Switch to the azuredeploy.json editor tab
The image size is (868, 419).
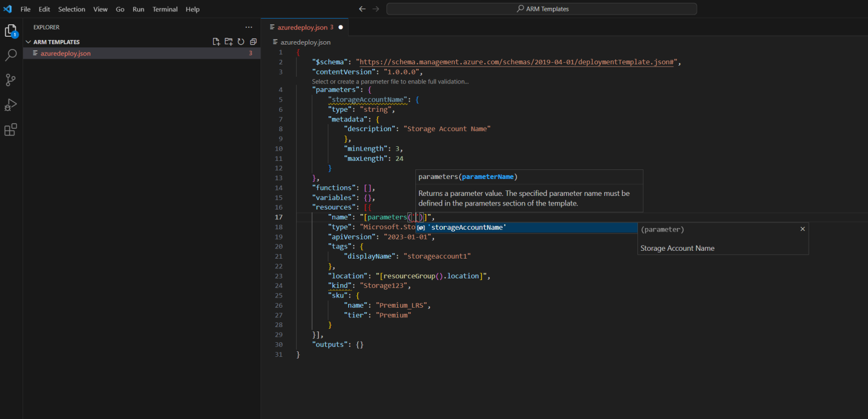[x=302, y=27]
